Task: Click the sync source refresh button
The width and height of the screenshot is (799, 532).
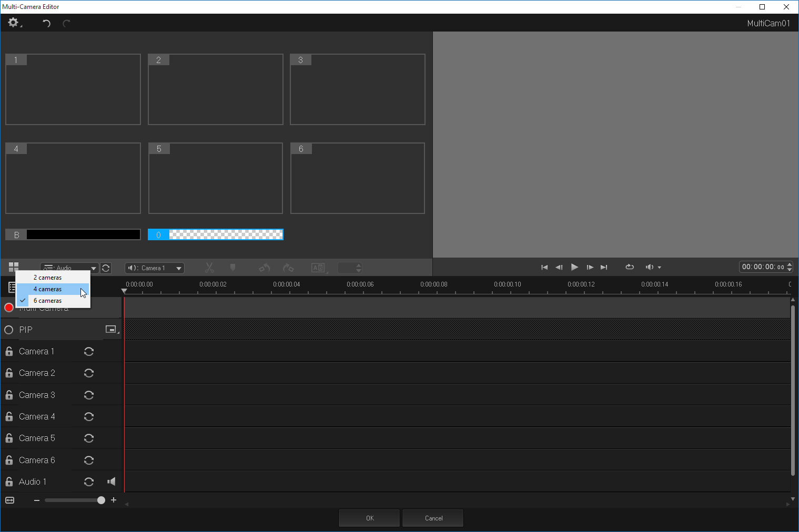Action: 106,268
